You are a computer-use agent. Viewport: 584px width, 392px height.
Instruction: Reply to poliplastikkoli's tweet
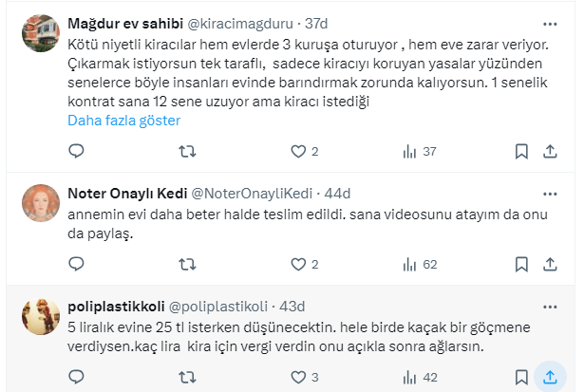pos(75,377)
